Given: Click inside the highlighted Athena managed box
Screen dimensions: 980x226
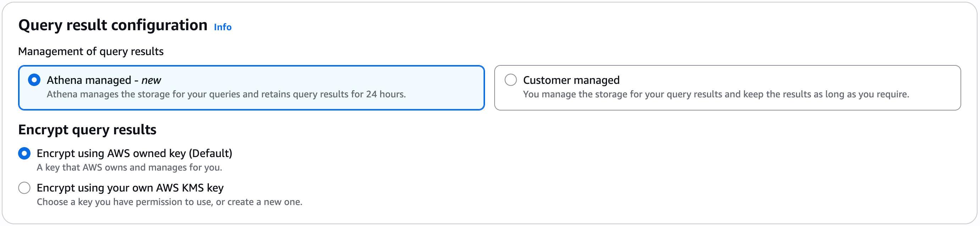Looking at the screenshot, I should [x=251, y=87].
